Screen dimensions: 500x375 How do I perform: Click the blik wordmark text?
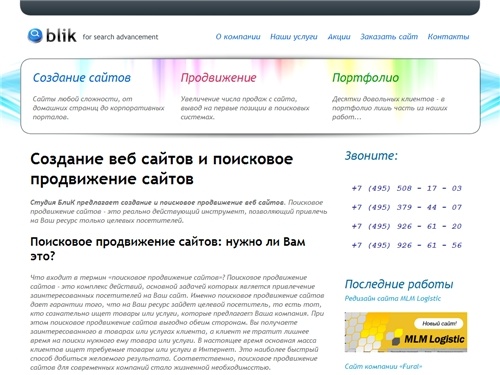click(x=61, y=35)
